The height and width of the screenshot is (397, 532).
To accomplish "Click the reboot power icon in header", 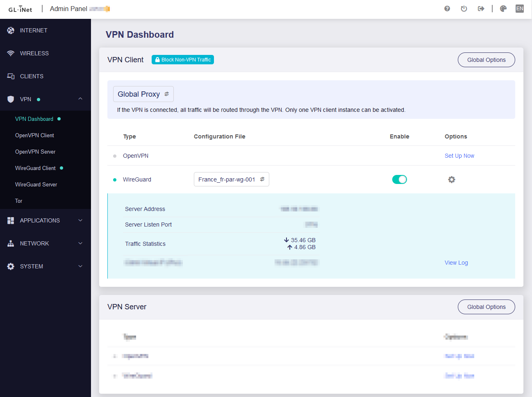I will click(x=464, y=9).
